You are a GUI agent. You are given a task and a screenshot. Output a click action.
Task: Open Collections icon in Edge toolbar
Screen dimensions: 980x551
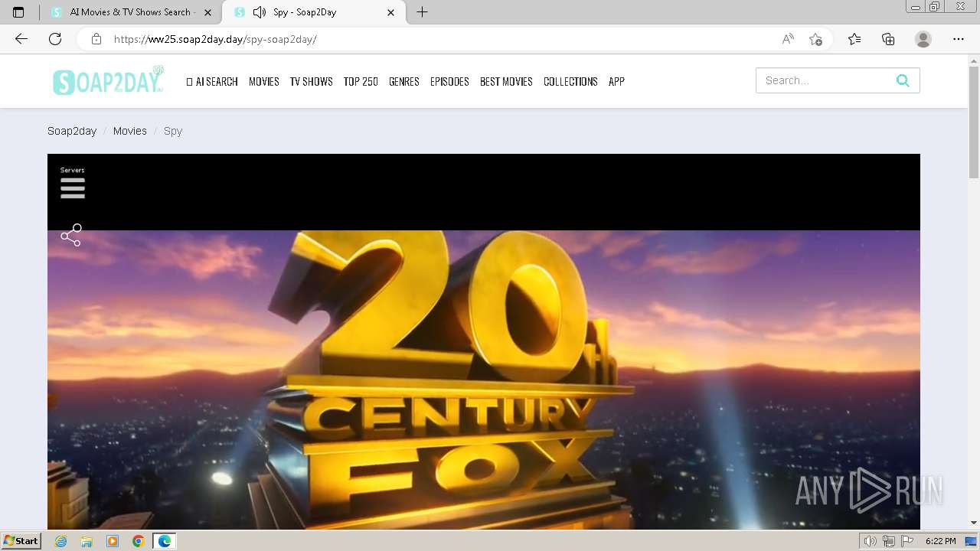(888, 39)
